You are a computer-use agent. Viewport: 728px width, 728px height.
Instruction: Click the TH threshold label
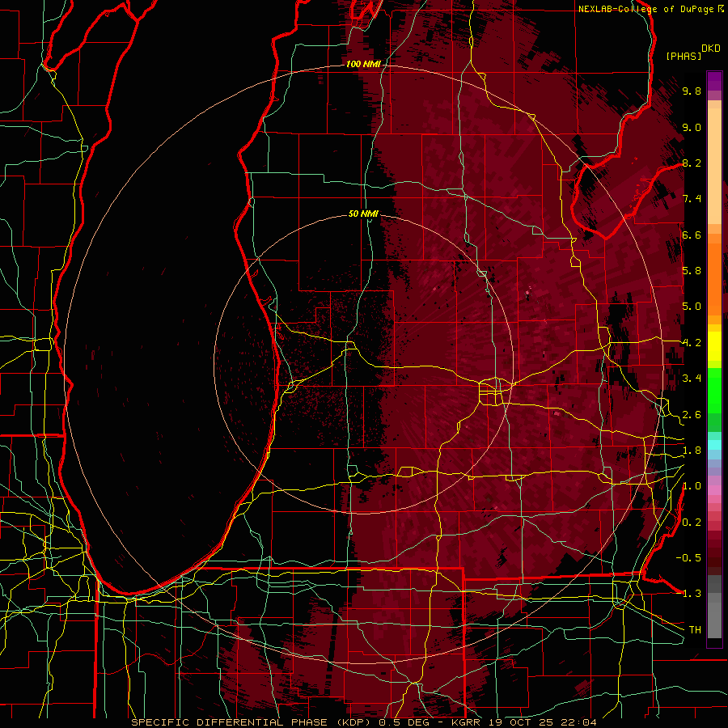pyautogui.click(x=695, y=630)
